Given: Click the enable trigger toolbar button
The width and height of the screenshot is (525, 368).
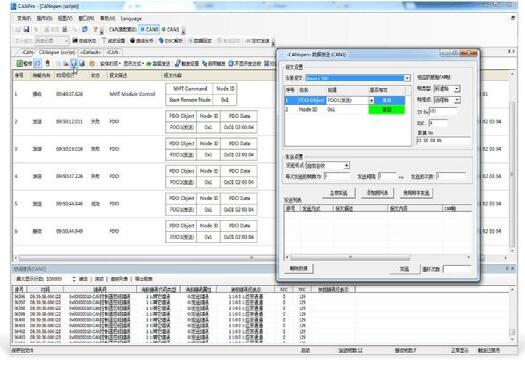Looking at the screenshot, I should tap(214, 63).
